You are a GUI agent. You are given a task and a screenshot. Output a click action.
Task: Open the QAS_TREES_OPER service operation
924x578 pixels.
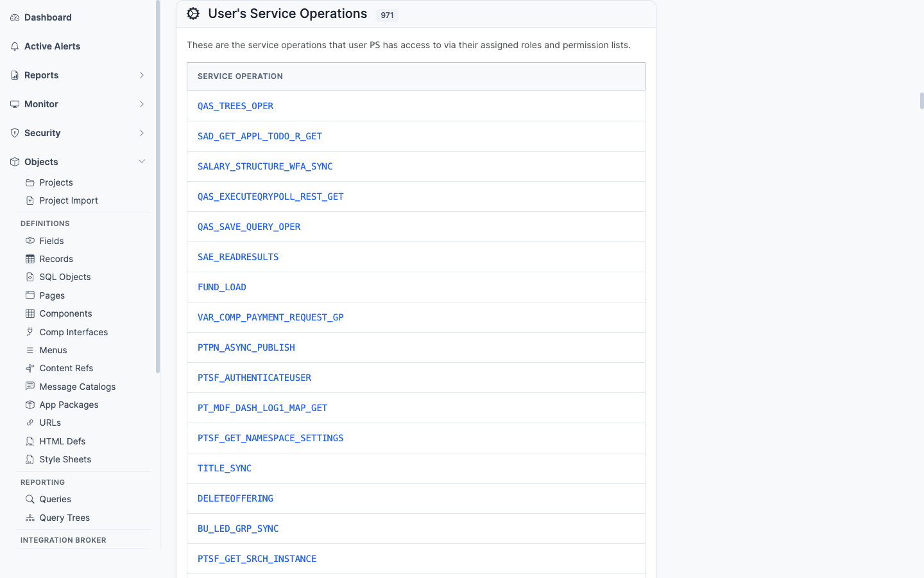click(x=235, y=106)
